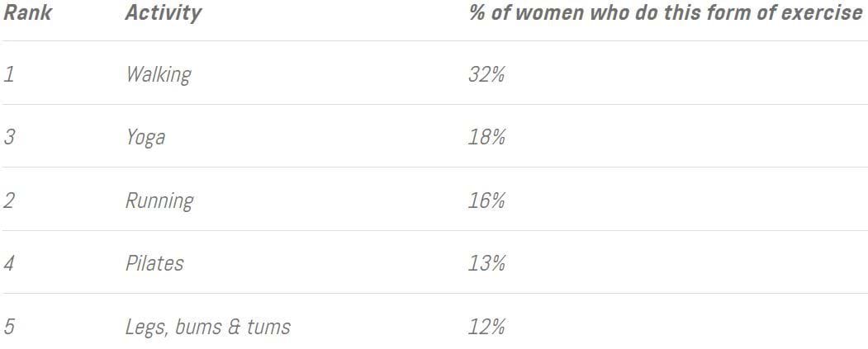This screenshot has width=868, height=349.
Task: Click the percentage of women column header
Action: 666,12
